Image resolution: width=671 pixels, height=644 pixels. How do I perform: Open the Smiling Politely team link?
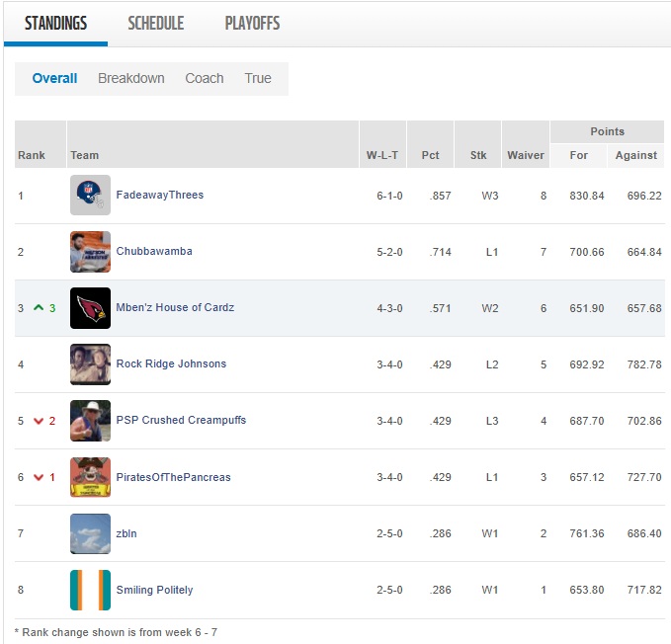pyautogui.click(x=154, y=590)
